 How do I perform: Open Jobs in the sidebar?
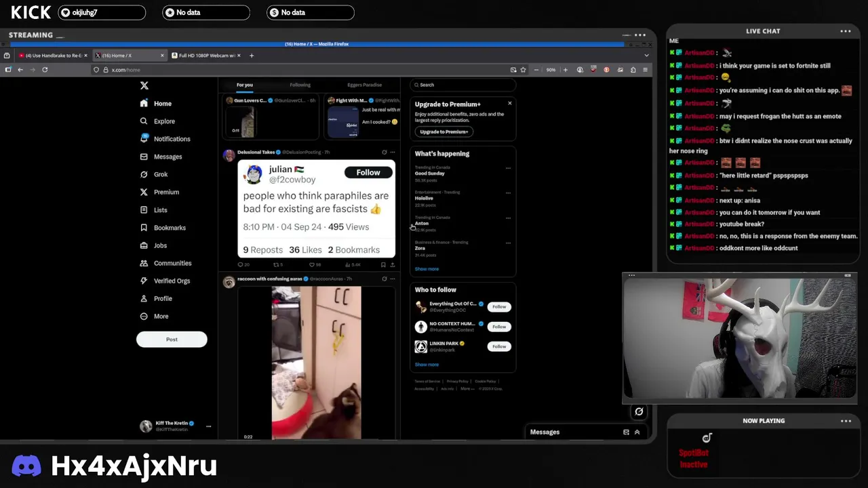tap(153, 245)
